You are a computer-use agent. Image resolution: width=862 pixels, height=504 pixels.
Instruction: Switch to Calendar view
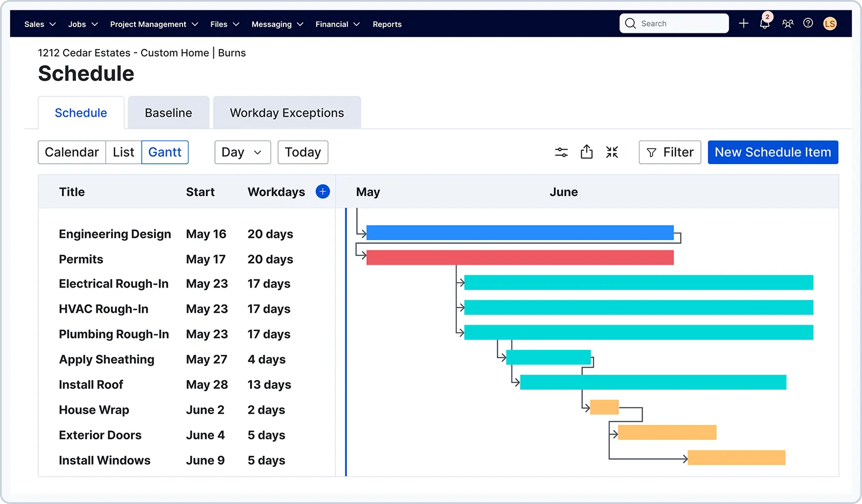(x=72, y=152)
